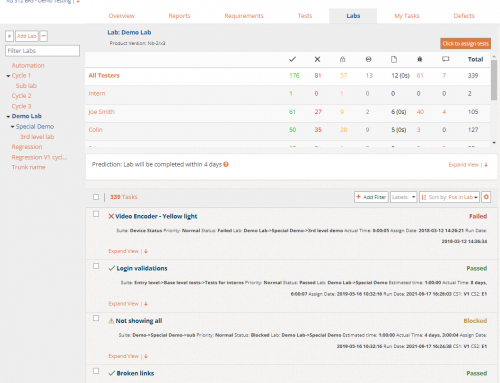Viewport: 500px width, 383px height.
Task: Collapse the Special Demo tree node
Action: 12,127
